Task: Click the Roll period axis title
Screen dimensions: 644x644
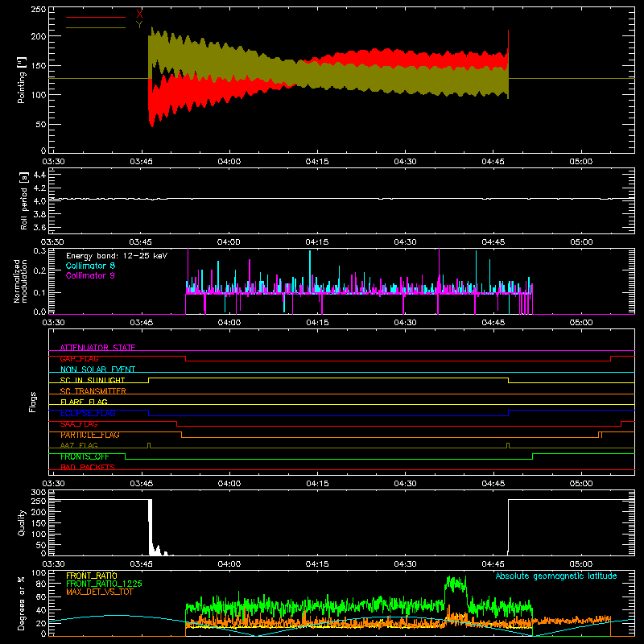Action: (x=24, y=200)
